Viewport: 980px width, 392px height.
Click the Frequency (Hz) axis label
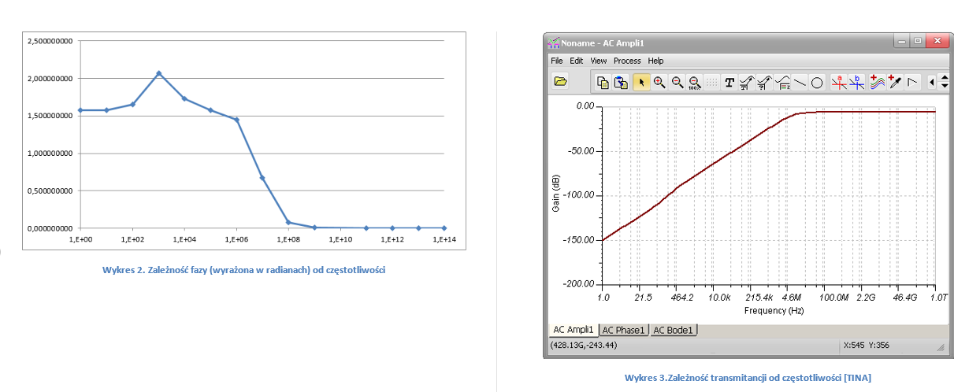[774, 311]
